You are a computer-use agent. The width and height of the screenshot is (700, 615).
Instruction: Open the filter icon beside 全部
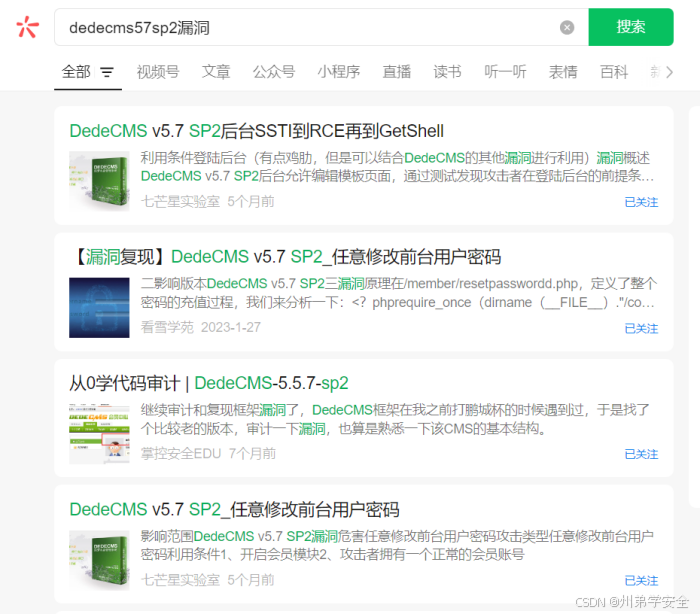click(107, 72)
